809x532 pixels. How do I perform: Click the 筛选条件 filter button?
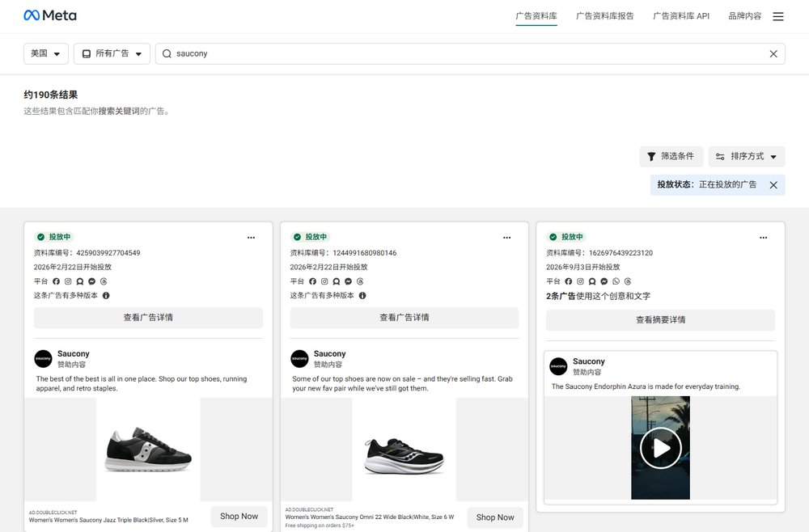[671, 156]
